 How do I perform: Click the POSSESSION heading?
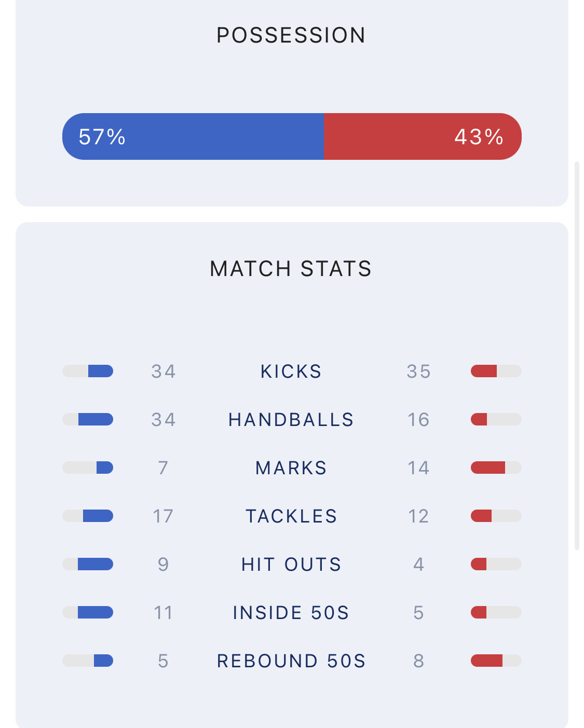(x=291, y=35)
